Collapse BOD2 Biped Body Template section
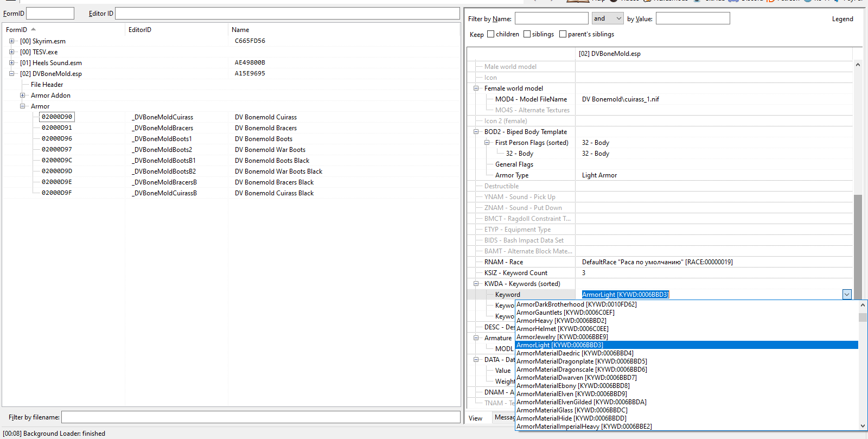 point(476,132)
